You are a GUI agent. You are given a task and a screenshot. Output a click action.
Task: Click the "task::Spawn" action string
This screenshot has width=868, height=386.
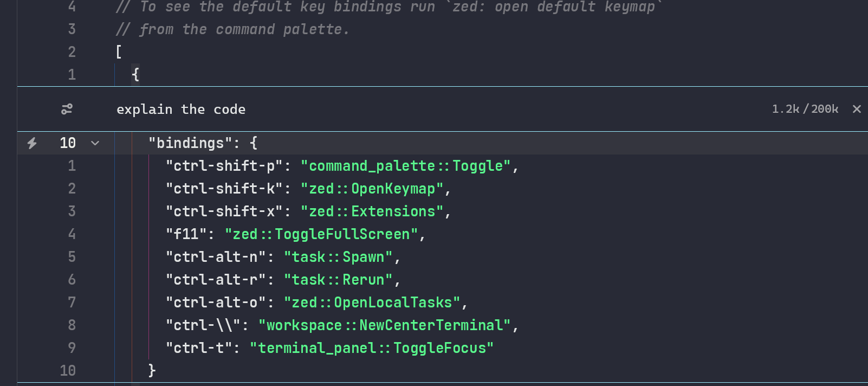[338, 257]
